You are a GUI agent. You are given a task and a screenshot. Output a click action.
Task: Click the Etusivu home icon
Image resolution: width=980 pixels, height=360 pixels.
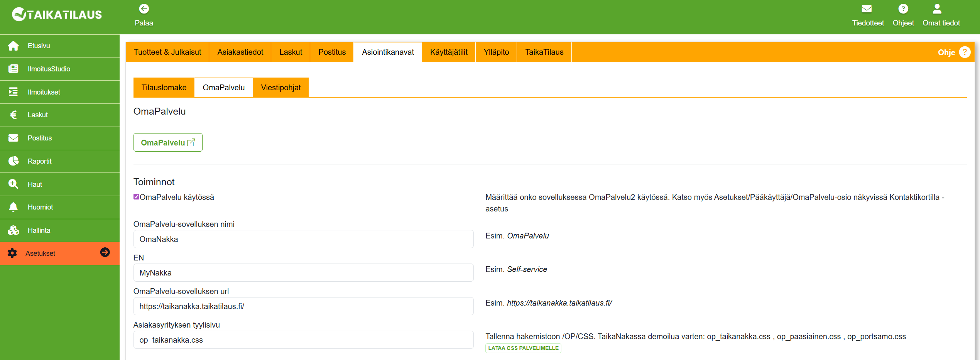pyautogui.click(x=14, y=46)
